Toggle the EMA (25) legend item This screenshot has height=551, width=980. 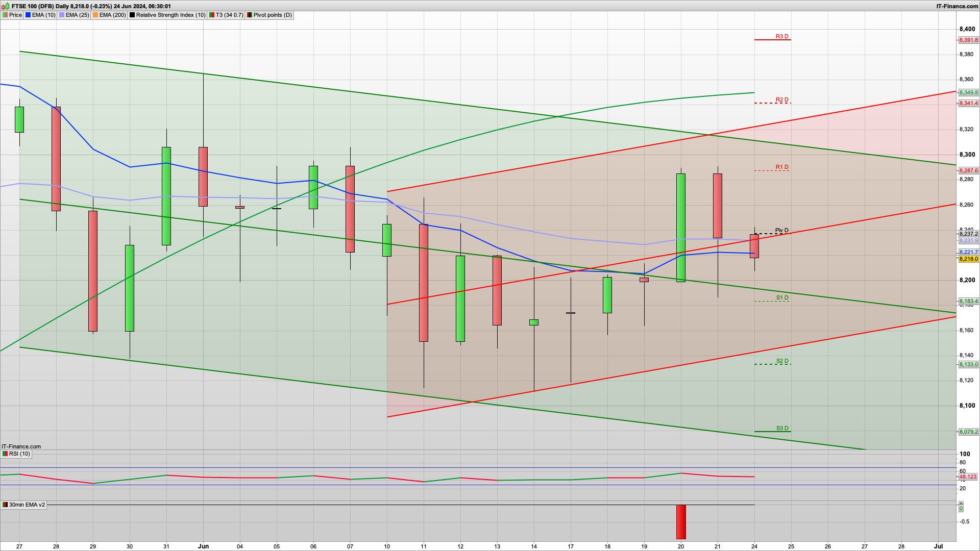tap(74, 15)
